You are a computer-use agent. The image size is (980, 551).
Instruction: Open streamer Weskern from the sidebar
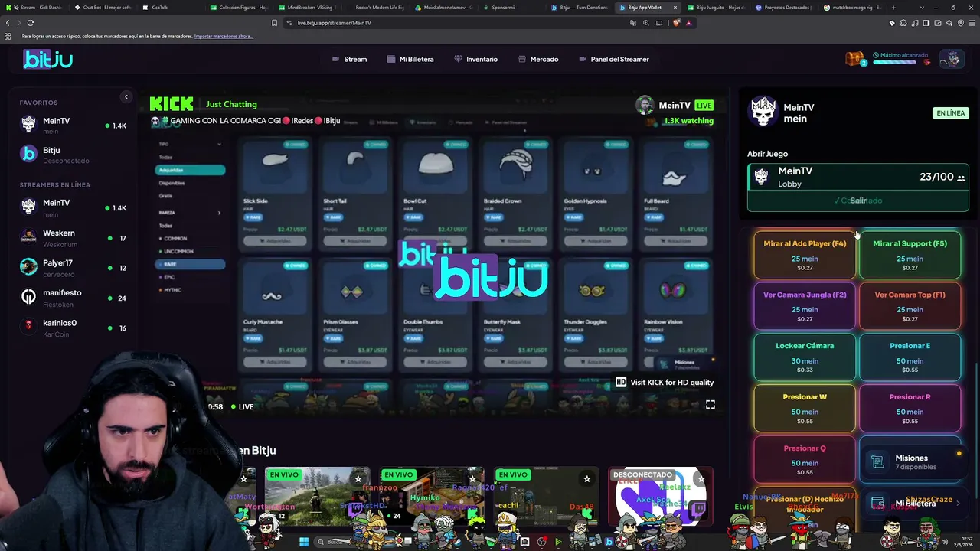[73, 238]
